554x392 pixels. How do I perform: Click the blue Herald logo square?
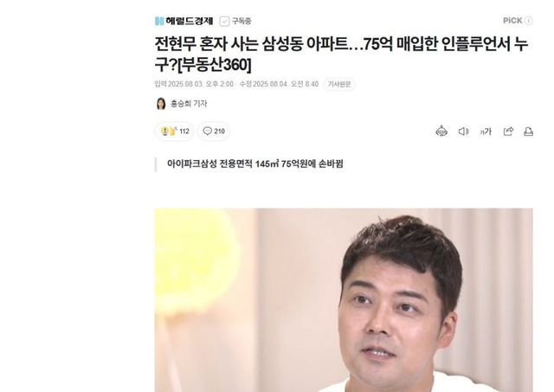click(x=159, y=21)
